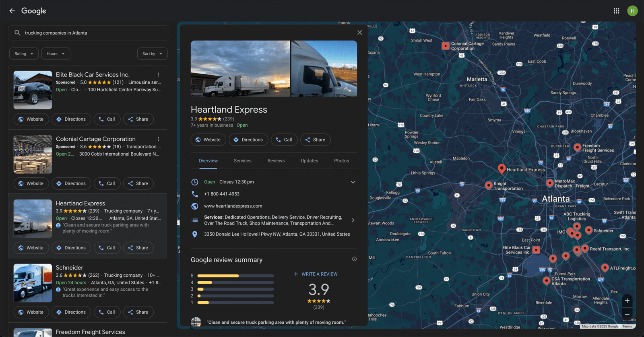Open more options for Colonial Cartage Corporation
The height and width of the screenshot is (337, 644).
159,139
